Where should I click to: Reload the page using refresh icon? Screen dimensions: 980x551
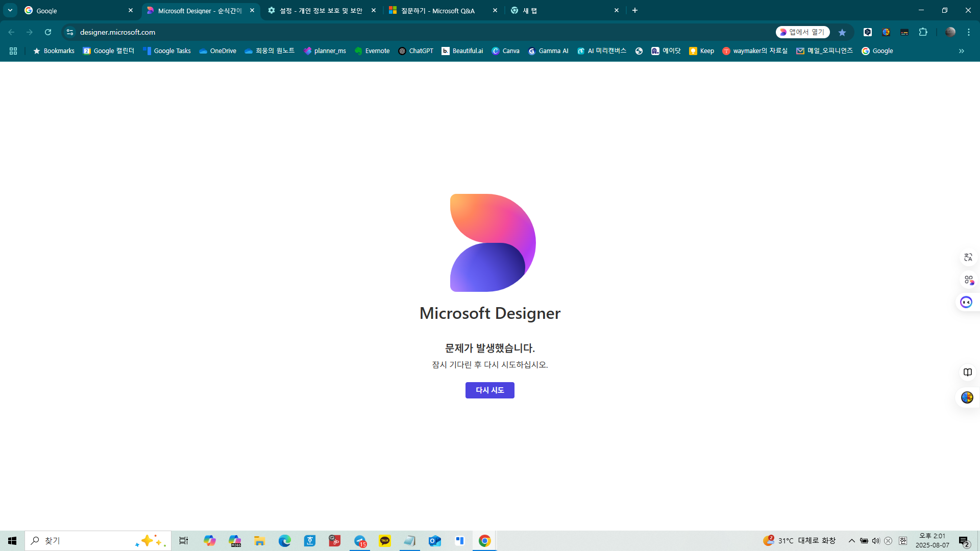(x=48, y=32)
